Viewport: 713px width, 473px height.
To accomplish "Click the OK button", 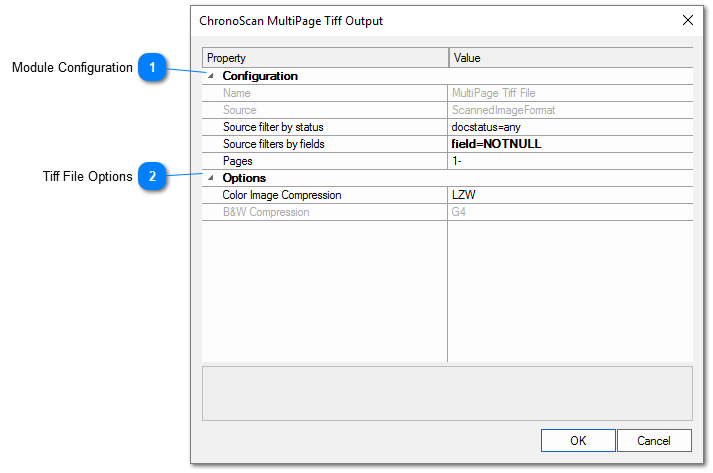I will (577, 440).
